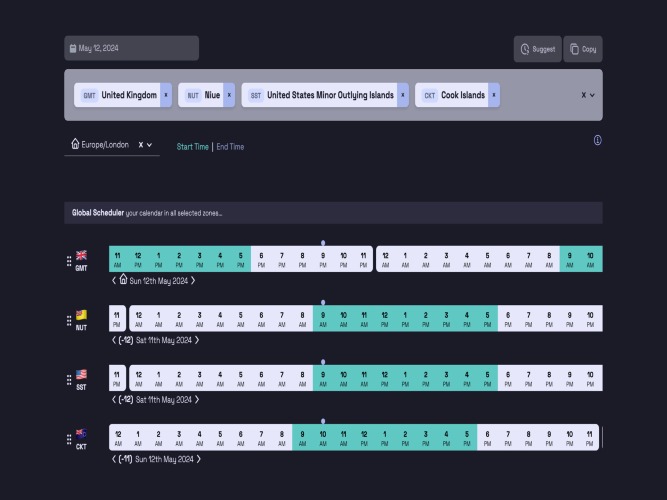Click the home icon under GMT timeline

pyautogui.click(x=123, y=279)
